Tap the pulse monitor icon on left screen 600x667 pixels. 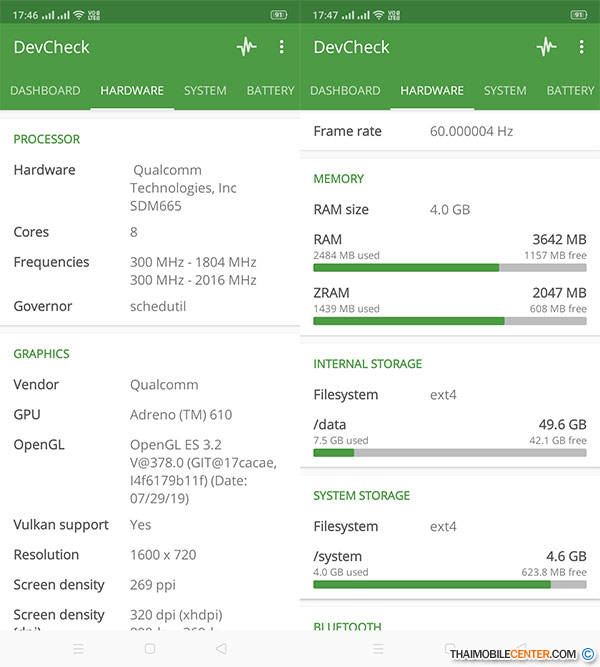click(x=246, y=47)
